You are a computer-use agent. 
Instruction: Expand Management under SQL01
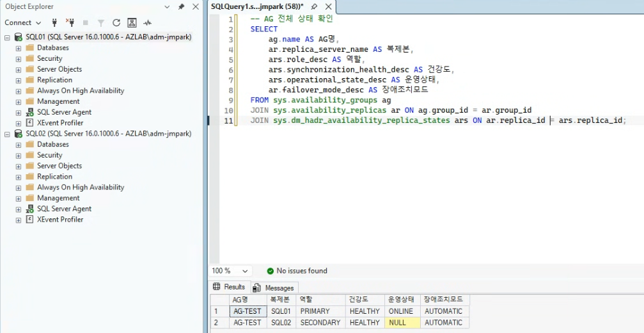pos(19,102)
